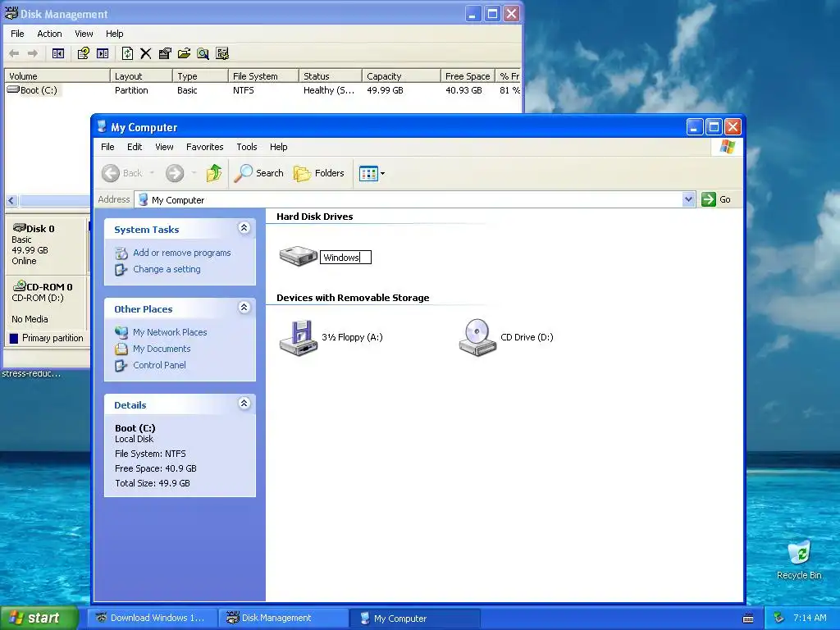Select the 3½ Floppy (A:) drive icon
The height and width of the screenshot is (630, 840).
(299, 337)
